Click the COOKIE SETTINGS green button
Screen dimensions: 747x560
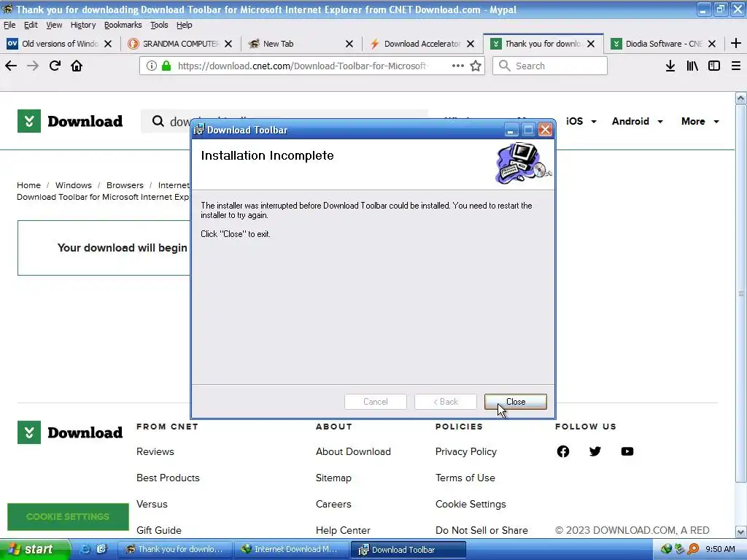68,517
